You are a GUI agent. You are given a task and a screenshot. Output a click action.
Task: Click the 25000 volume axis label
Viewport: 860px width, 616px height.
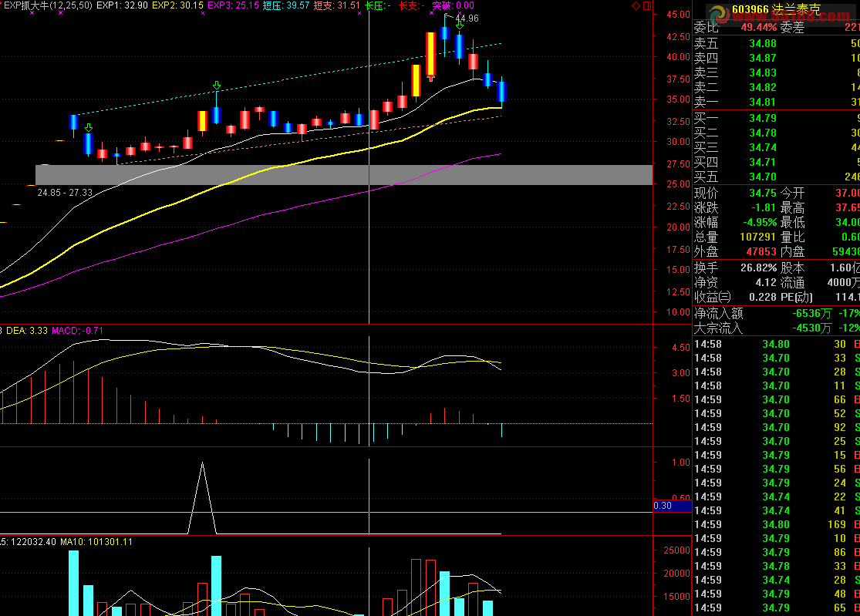pyautogui.click(x=676, y=550)
